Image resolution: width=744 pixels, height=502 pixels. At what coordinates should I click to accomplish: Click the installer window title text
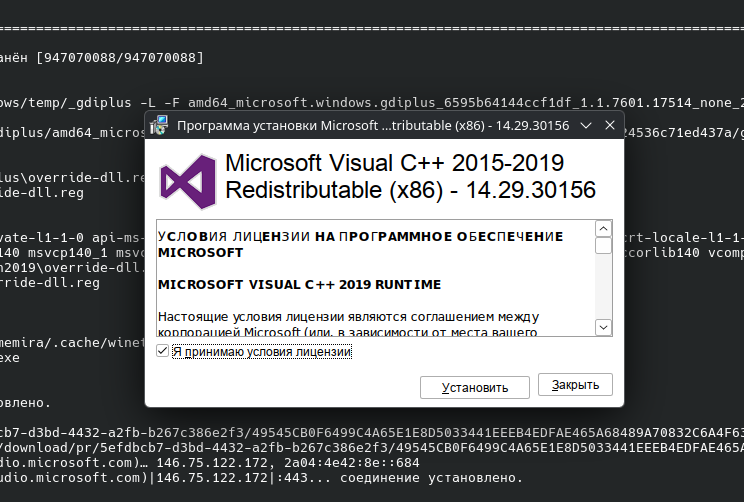tap(373, 126)
